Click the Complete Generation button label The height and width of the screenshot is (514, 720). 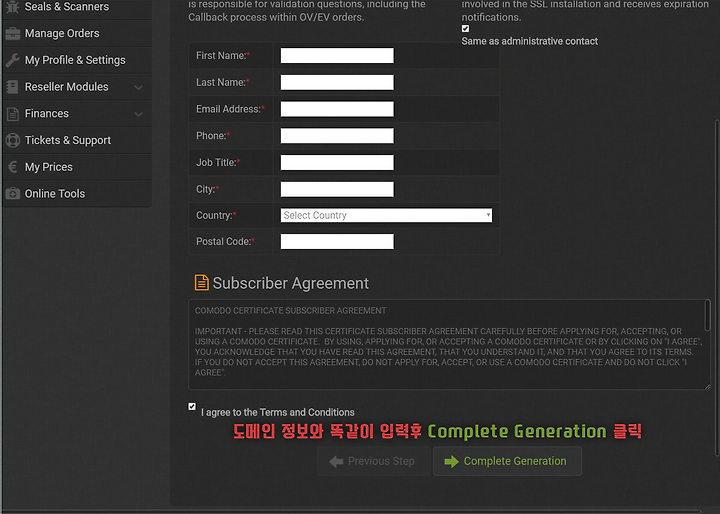click(515, 461)
